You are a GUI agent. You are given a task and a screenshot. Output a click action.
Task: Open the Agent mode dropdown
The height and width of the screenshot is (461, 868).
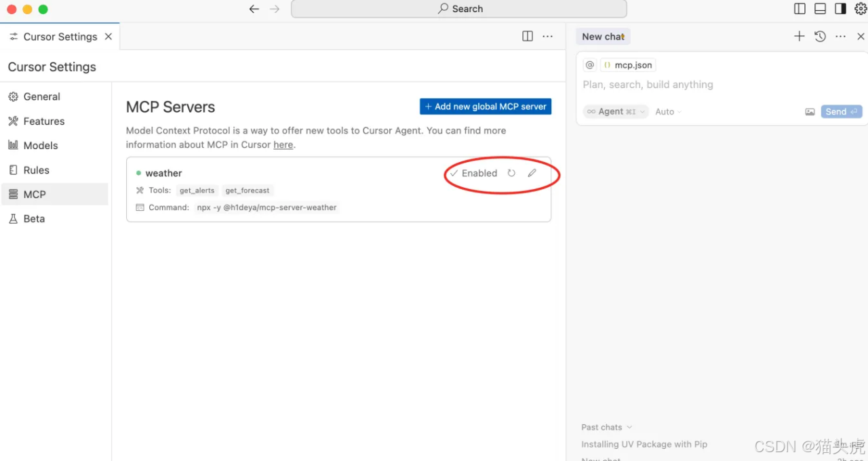(616, 112)
